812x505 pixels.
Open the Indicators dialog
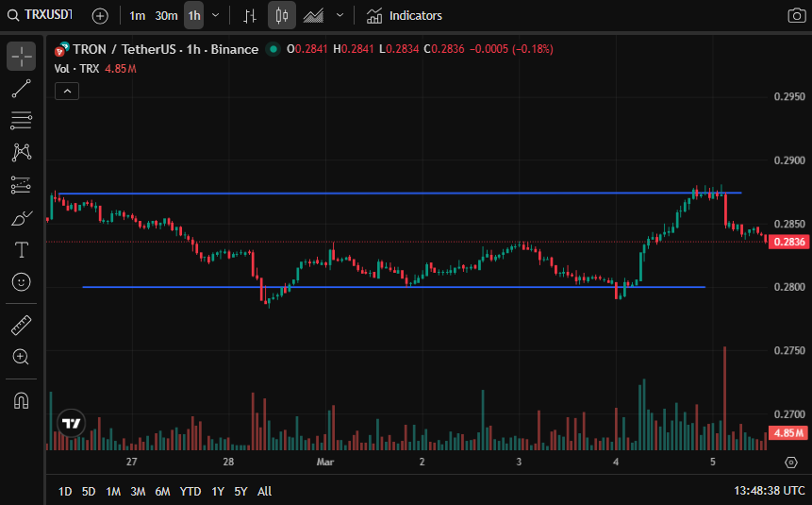tap(405, 15)
